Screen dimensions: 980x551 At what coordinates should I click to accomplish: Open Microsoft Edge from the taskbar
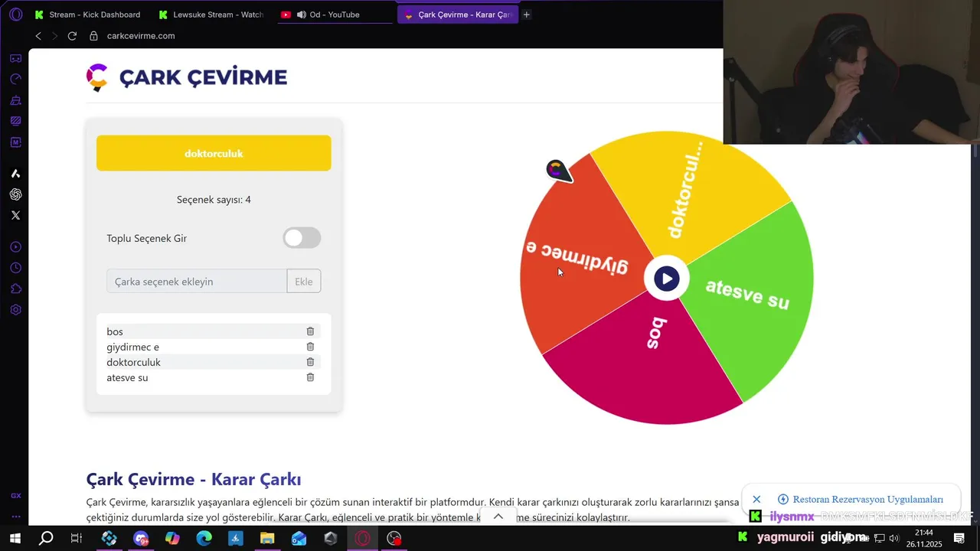point(204,538)
